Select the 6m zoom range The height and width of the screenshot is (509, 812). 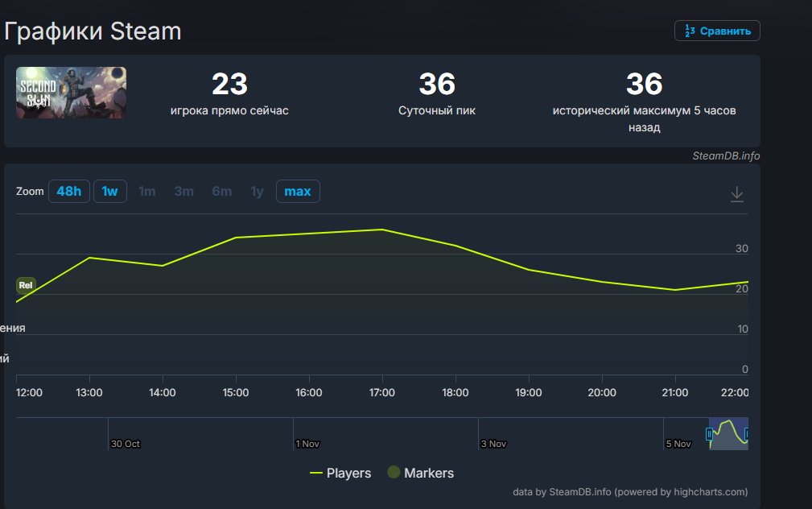click(221, 191)
